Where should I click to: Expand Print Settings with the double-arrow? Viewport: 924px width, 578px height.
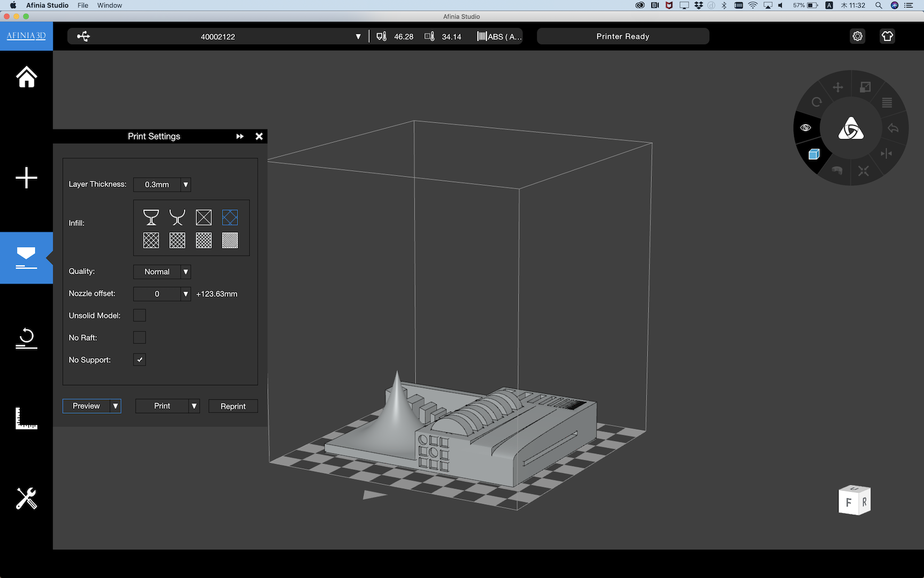(240, 136)
